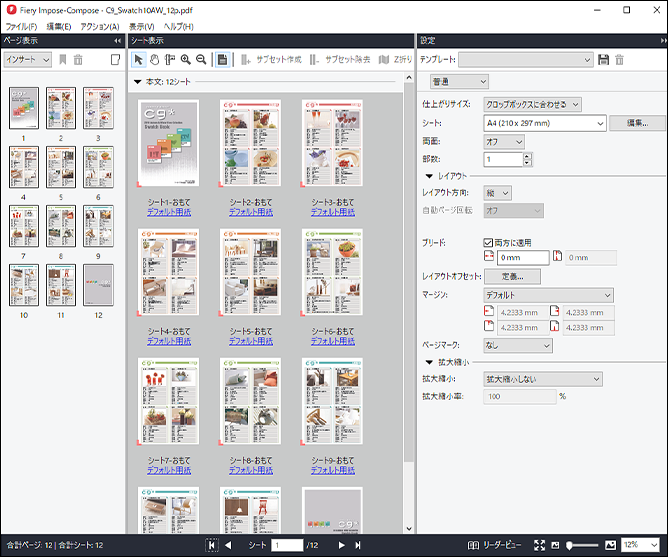668x557 pixels.
Task: Toggle the sheet content view toolbar button
Action: [222, 60]
